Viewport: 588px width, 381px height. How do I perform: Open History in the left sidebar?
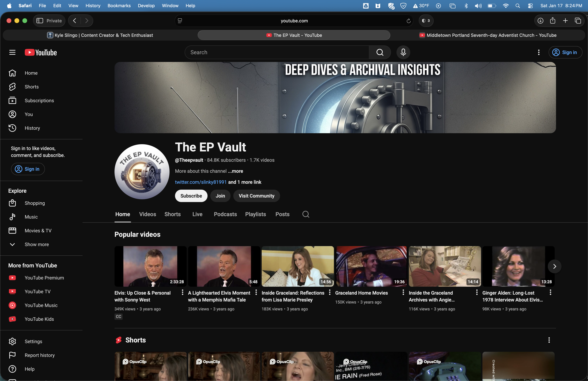[32, 128]
